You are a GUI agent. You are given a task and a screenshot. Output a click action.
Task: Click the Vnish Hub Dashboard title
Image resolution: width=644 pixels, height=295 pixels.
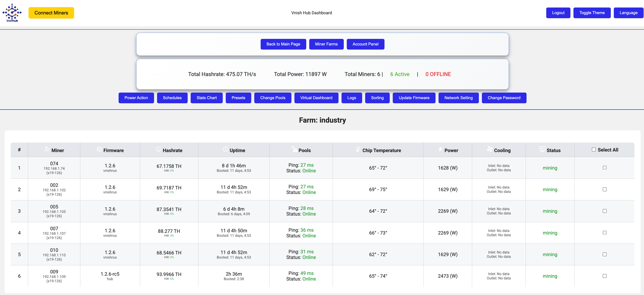(311, 13)
